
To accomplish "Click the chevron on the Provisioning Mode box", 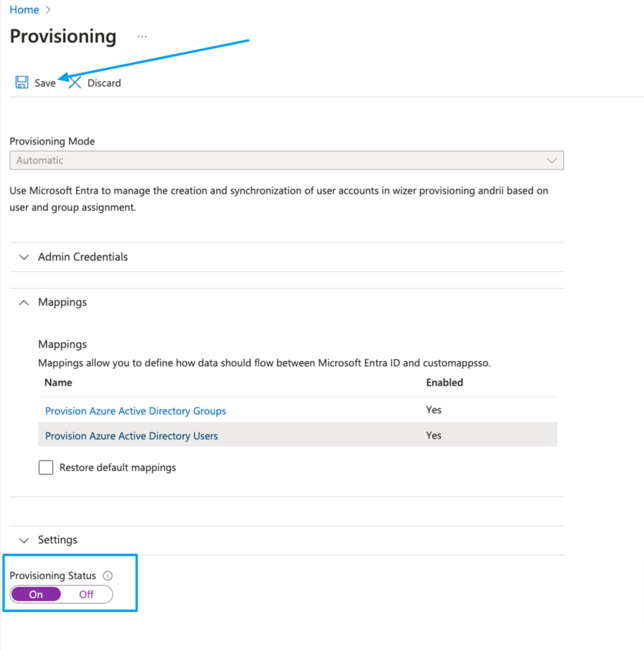I will [x=552, y=160].
